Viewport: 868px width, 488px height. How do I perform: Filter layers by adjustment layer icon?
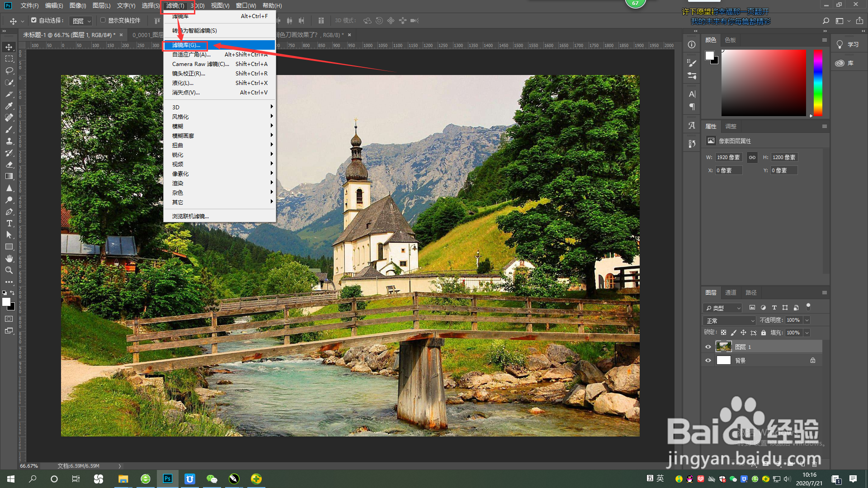763,308
